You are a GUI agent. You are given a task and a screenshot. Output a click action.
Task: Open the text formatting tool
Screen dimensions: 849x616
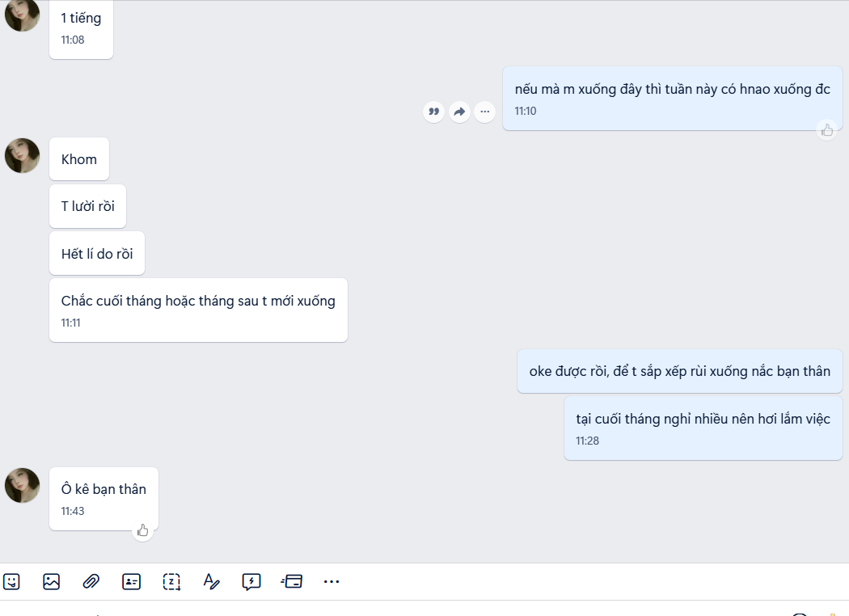coord(211,582)
